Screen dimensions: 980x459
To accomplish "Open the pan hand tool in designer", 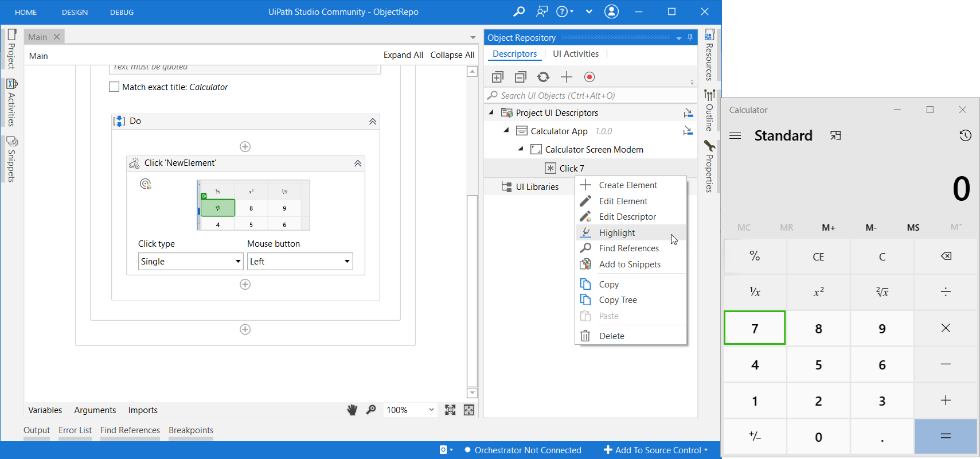I will click(352, 410).
